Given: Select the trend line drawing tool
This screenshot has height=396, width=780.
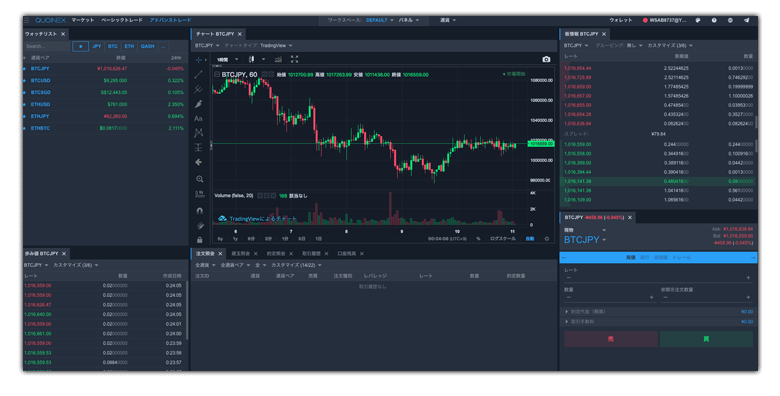Looking at the screenshot, I should [198, 75].
